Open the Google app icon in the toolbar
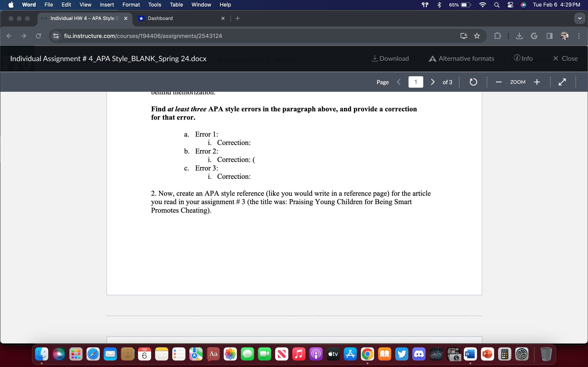 [x=534, y=36]
